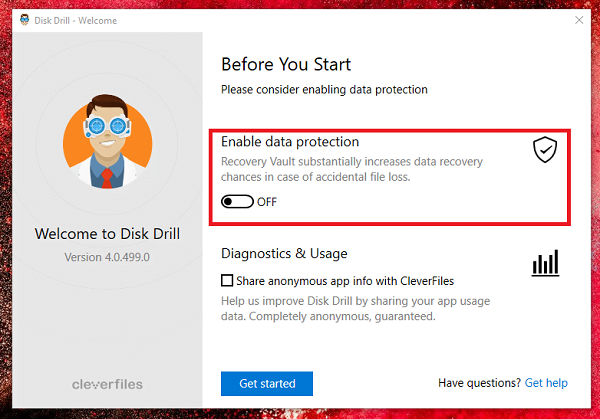600x419 pixels.
Task: Click the Have questions? text
Action: pos(479,383)
